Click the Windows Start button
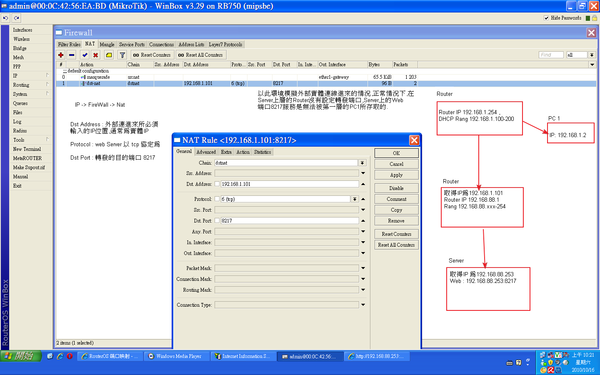The width and height of the screenshot is (600, 375). pyautogui.click(x=21, y=356)
